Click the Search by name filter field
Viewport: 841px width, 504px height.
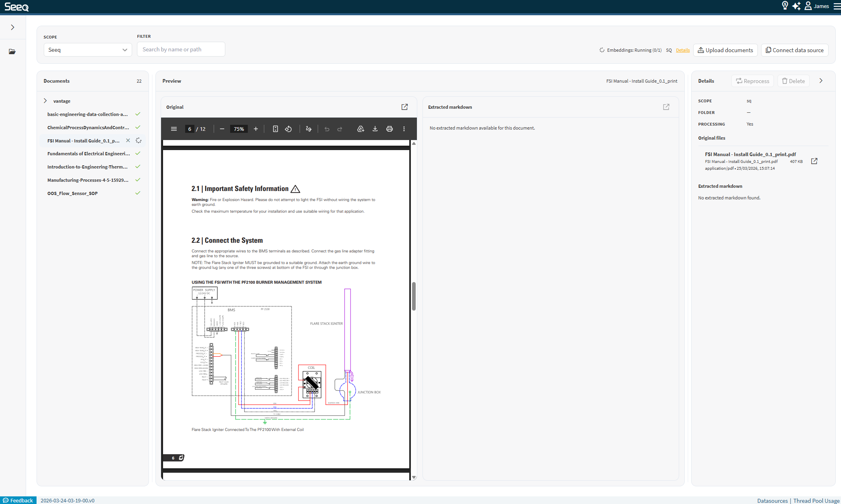[181, 49]
